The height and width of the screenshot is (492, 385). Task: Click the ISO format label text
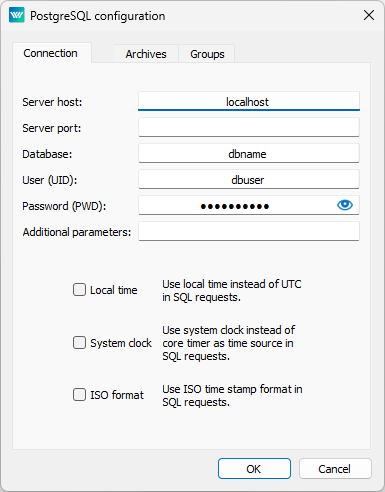pos(117,395)
